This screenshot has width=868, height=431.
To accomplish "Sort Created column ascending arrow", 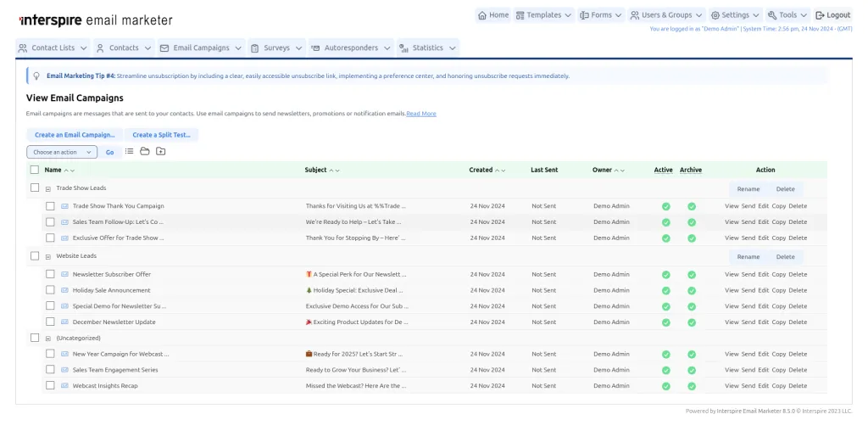I will [497, 171].
